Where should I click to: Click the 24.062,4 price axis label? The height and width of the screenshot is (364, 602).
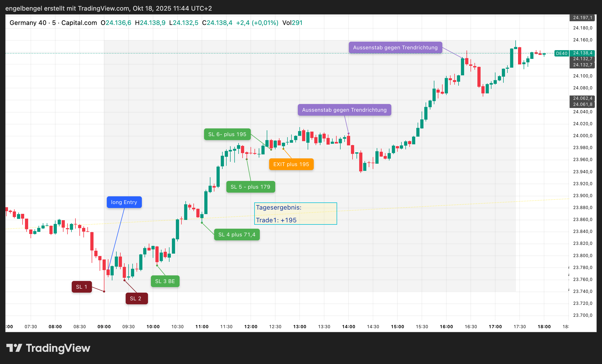click(582, 98)
